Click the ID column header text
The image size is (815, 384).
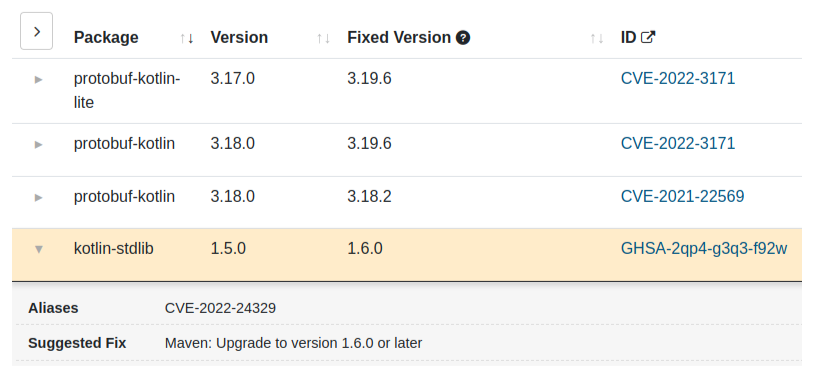click(x=628, y=37)
